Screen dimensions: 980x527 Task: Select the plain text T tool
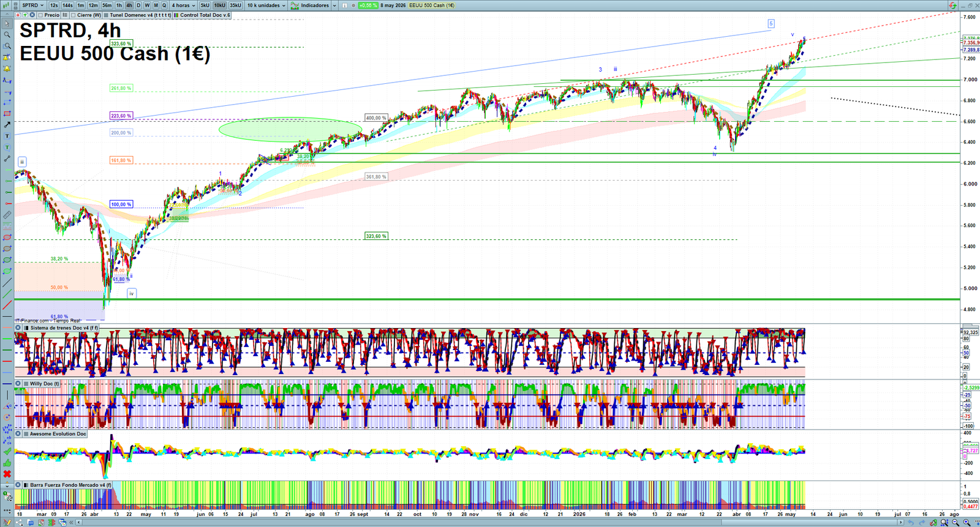point(7,136)
